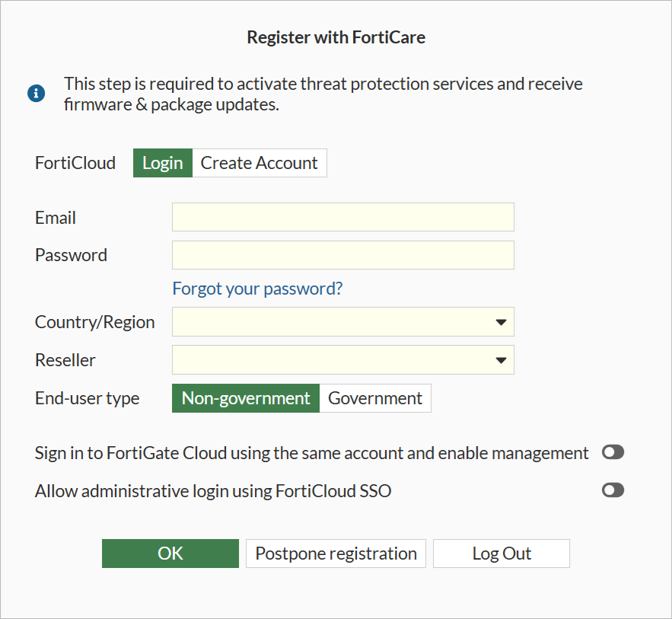Image resolution: width=672 pixels, height=619 pixels.
Task: Click the Reseller label text
Action: (x=65, y=360)
